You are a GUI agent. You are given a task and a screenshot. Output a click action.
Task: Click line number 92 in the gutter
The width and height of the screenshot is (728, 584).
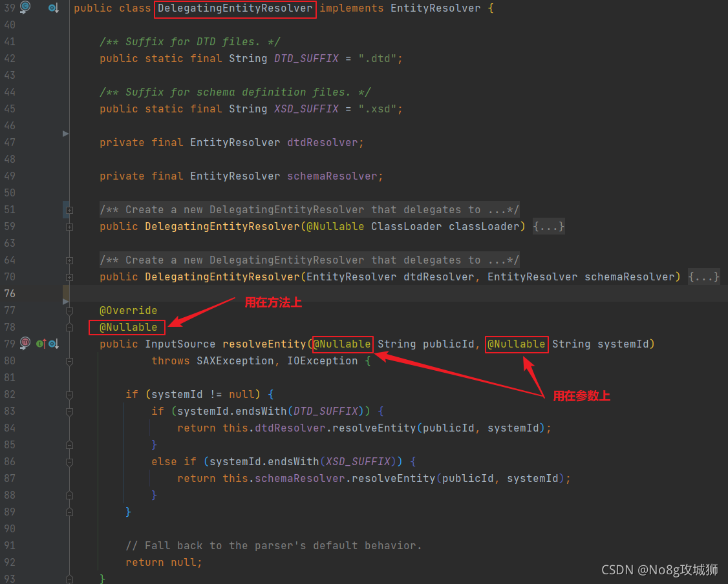pos(10,563)
